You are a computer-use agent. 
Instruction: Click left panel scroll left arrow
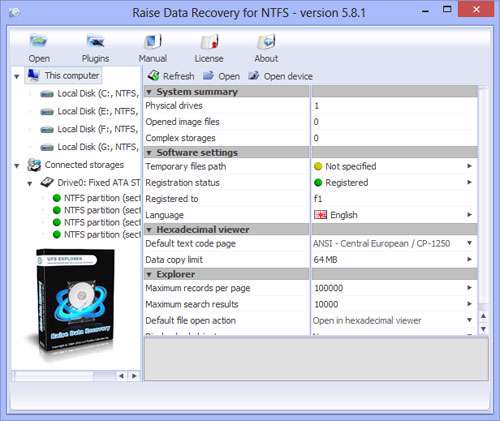pos(122,376)
